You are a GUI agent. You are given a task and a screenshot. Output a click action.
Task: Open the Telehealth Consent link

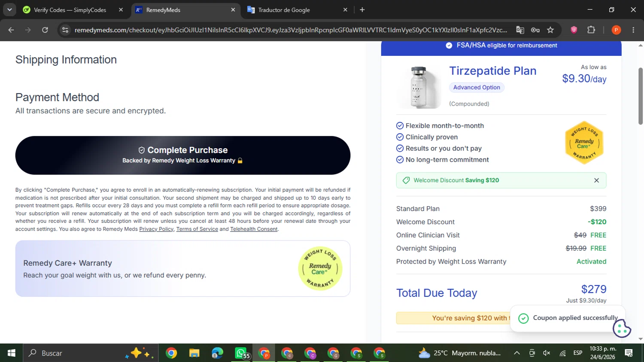point(254,229)
